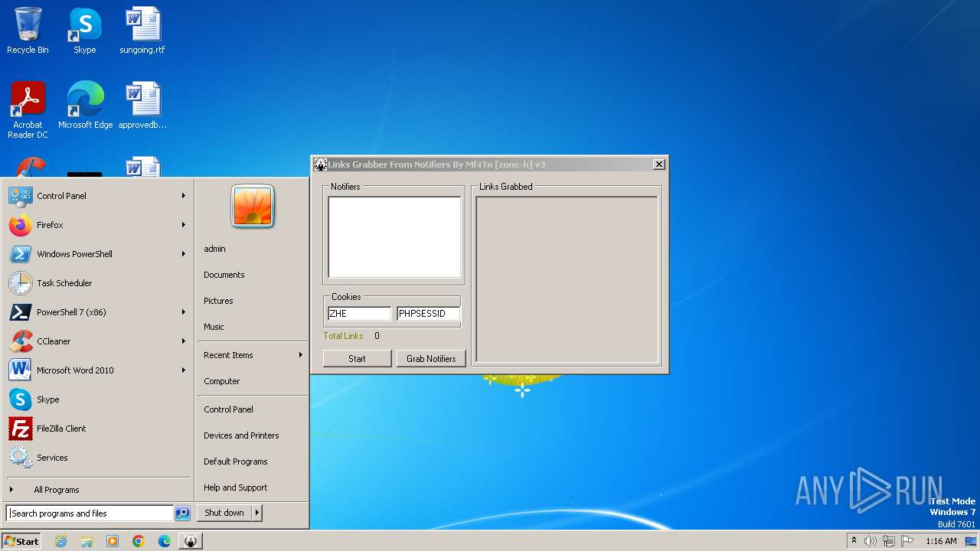Open the Skype desktop shortcut
980x551 pixels.
[85, 31]
